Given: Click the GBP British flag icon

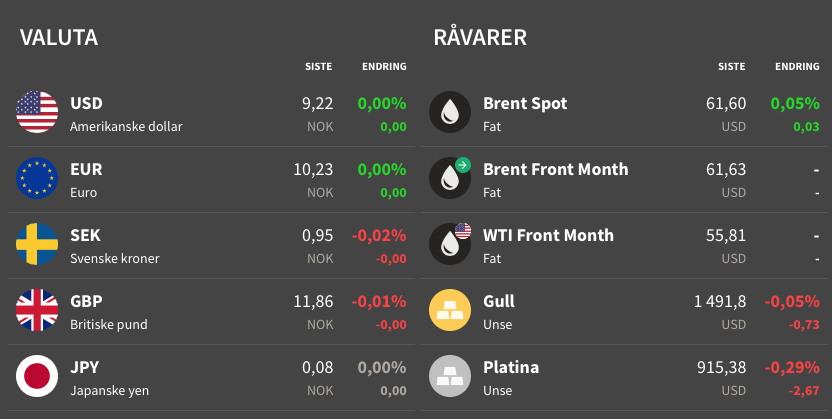Looking at the screenshot, I should tap(37, 310).
